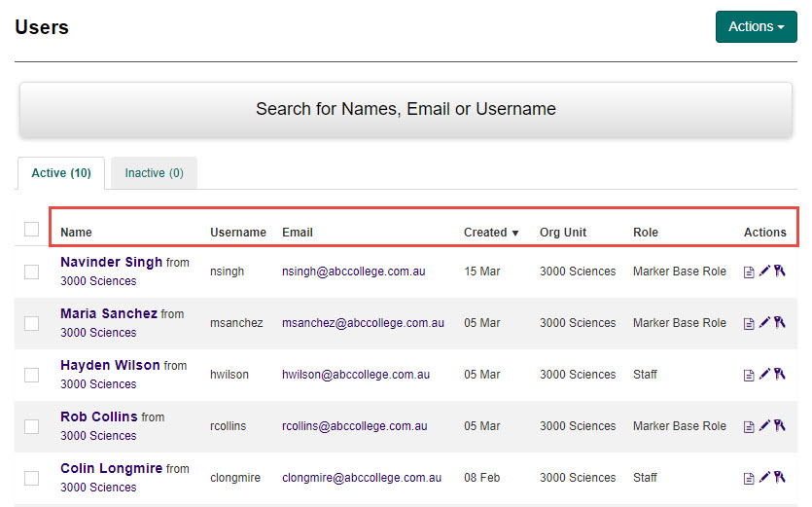Click the email clongmire@abccollege.com.au

(x=362, y=478)
